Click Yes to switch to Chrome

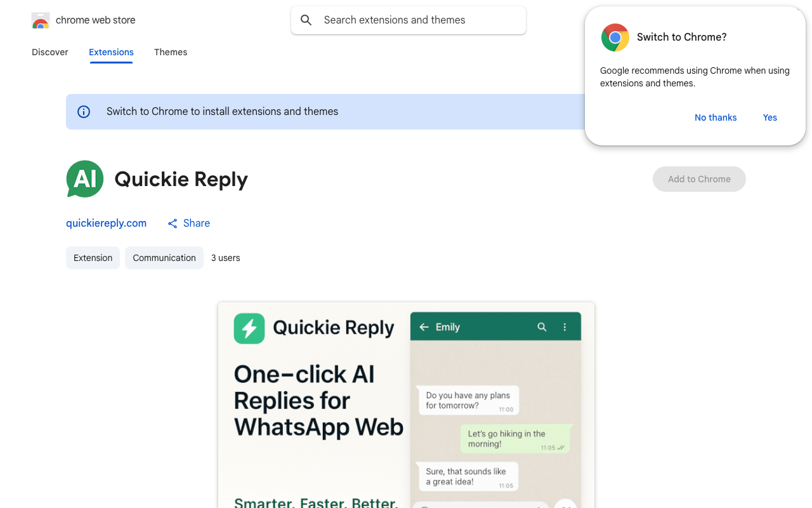click(x=769, y=117)
